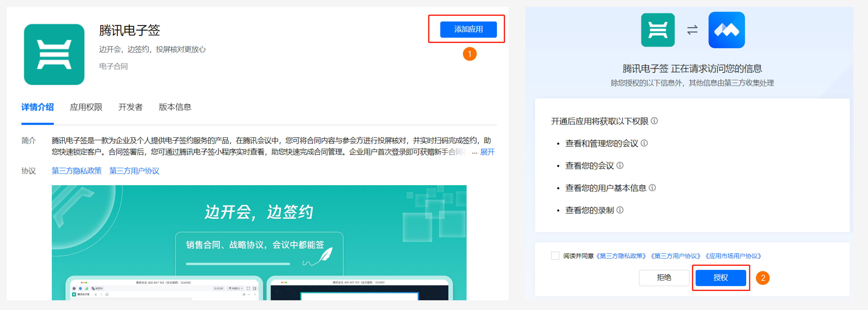The height and width of the screenshot is (310, 868).
Task: Click the 边开会，边签约，投屏核对更放心 tagline
Action: point(152,50)
